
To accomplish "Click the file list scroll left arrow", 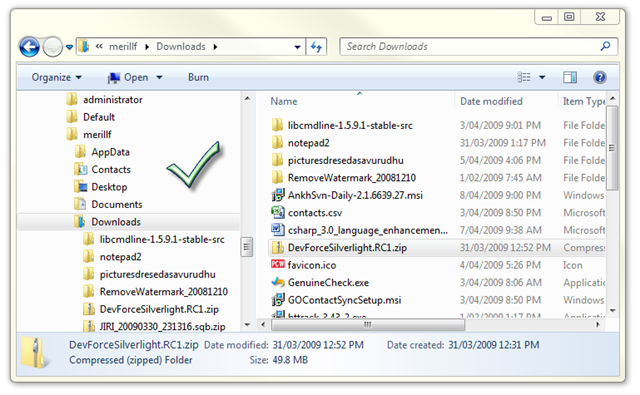I will tap(263, 325).
